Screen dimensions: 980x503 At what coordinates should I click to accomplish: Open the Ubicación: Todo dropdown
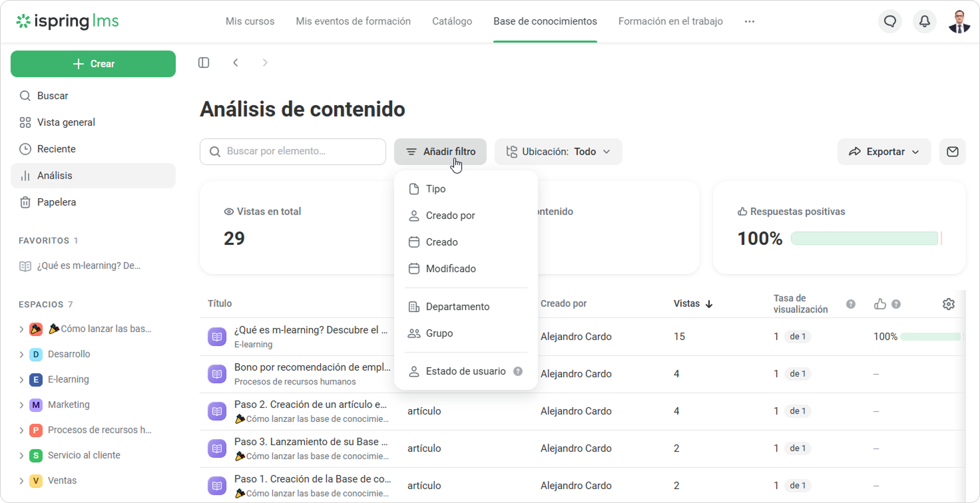pos(558,152)
